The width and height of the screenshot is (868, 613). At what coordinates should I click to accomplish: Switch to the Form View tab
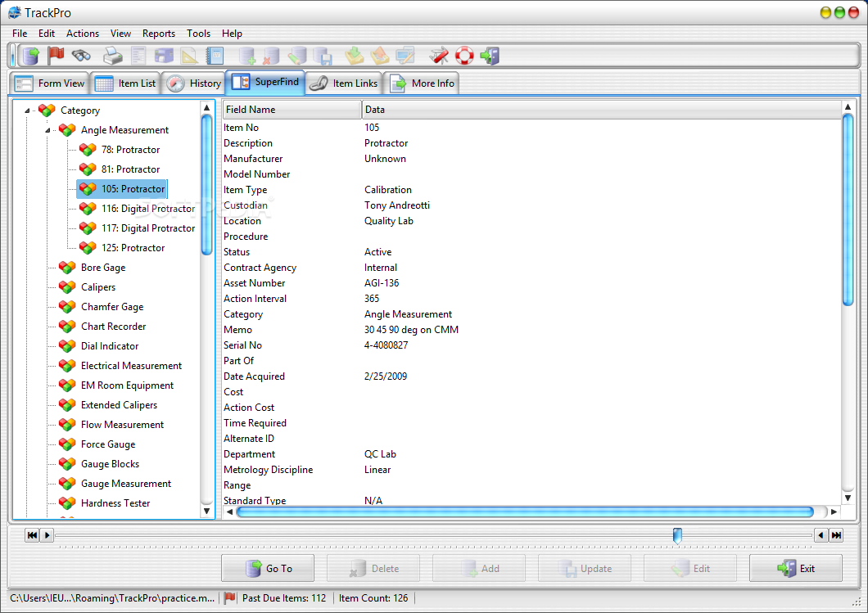click(x=49, y=83)
